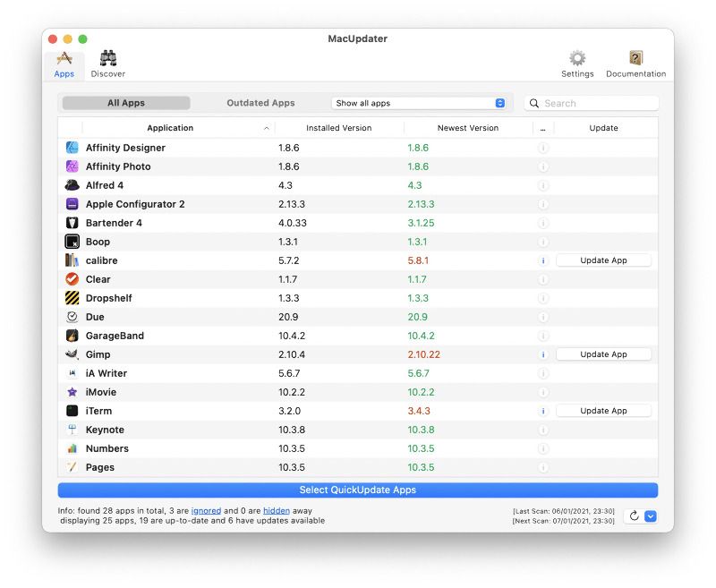
Task: Sort by the Application column header
Action: [170, 127]
